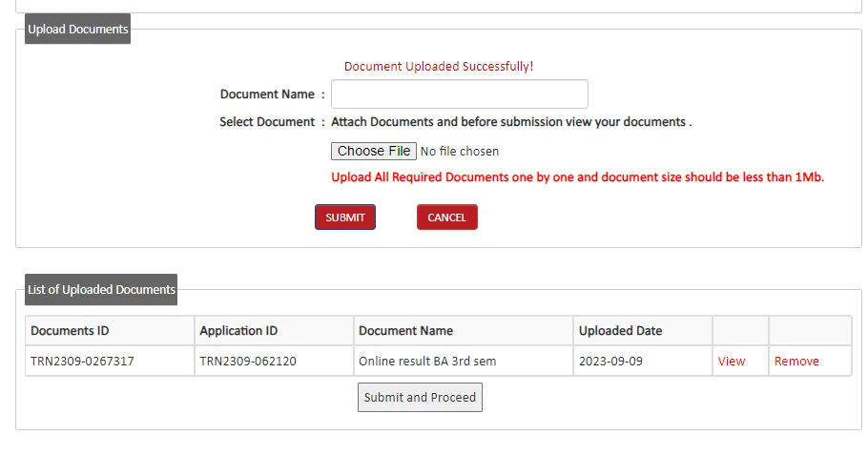This screenshot has height=456, width=868.
Task: Click the uploaded date 2023-09-09
Action: 610,362
